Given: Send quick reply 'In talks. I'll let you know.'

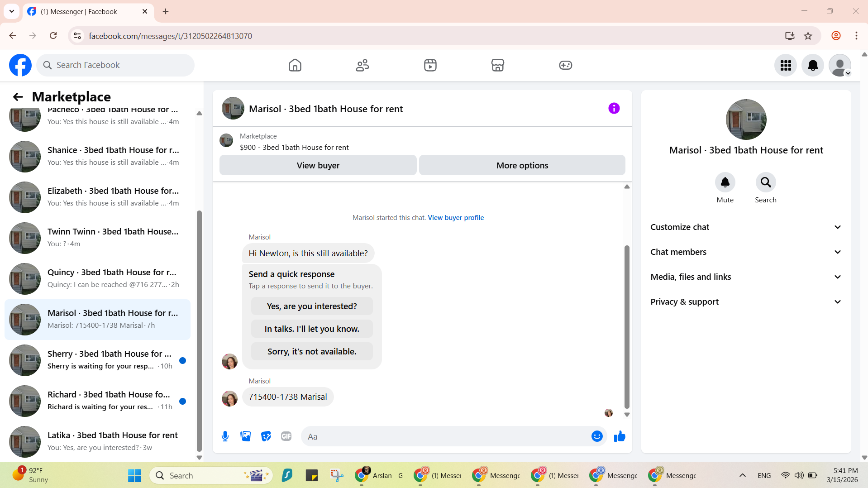Looking at the screenshot, I should click(x=312, y=329).
